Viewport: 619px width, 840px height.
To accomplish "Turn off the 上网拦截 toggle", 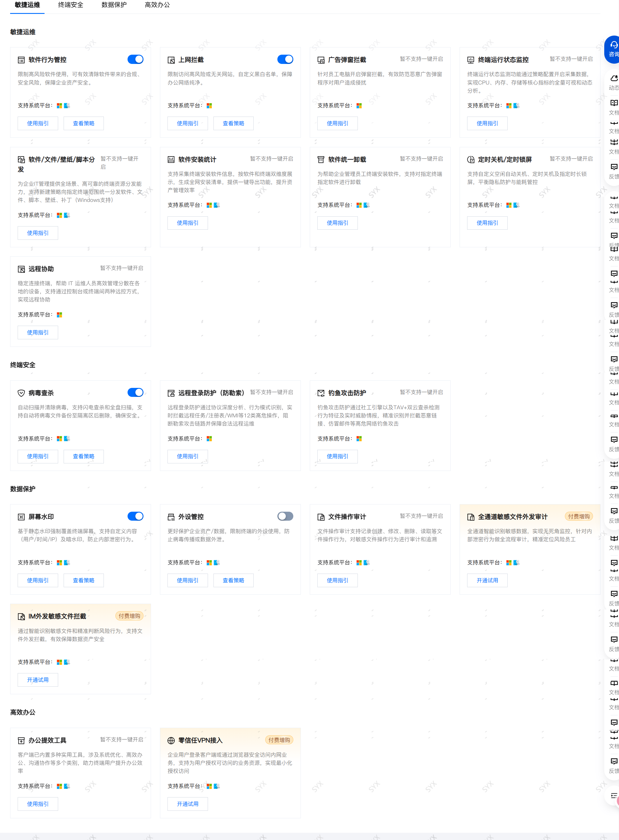I will pos(285,59).
